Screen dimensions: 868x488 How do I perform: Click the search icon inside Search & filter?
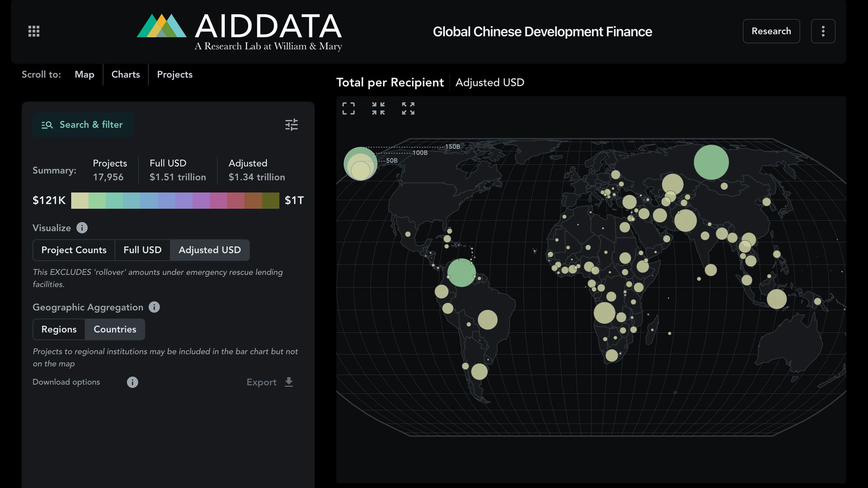pos(48,124)
